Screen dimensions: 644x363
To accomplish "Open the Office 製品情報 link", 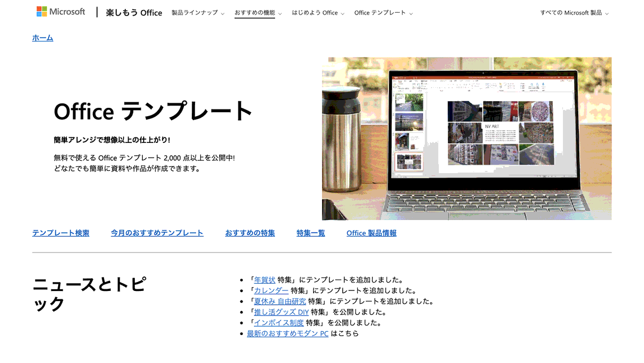I will tap(371, 233).
